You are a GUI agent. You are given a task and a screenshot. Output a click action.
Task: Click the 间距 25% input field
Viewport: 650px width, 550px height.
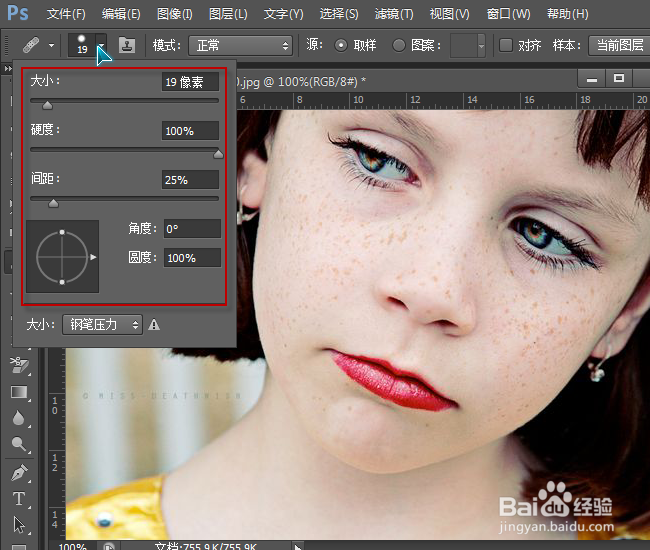[x=190, y=179]
